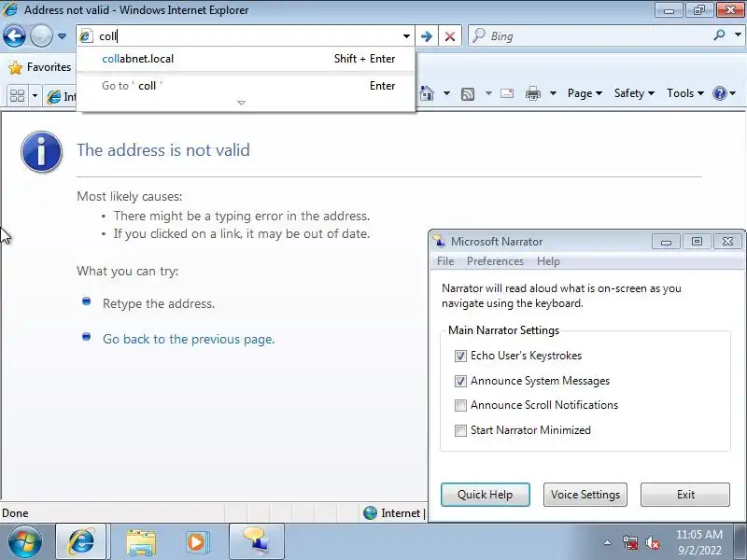This screenshot has width=747, height=560.
Task: Open the Tools menu
Action: (x=685, y=93)
